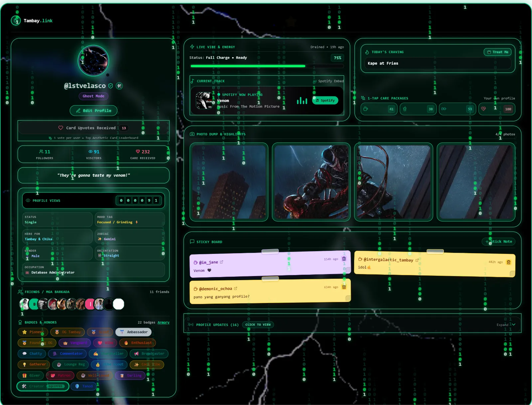532x405 pixels.
Task: Open the Top Aesthetic Card Leaderboard text
Action: tap(112, 138)
